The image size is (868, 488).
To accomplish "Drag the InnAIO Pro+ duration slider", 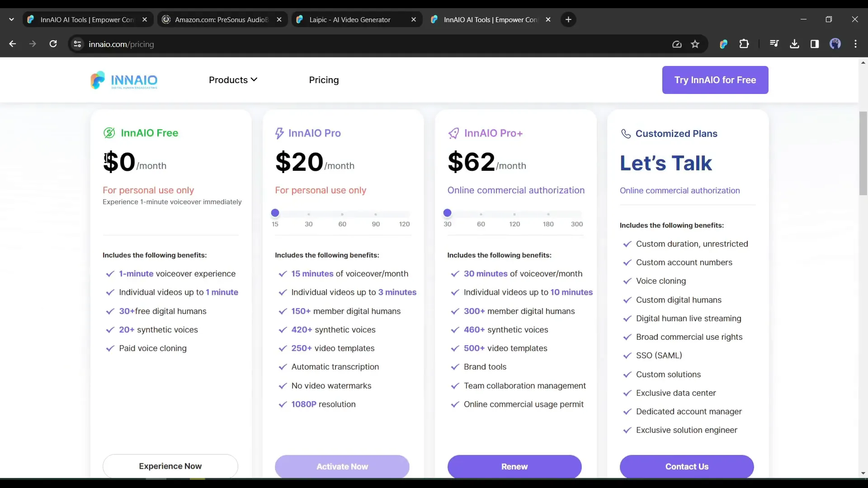I will [x=448, y=213].
